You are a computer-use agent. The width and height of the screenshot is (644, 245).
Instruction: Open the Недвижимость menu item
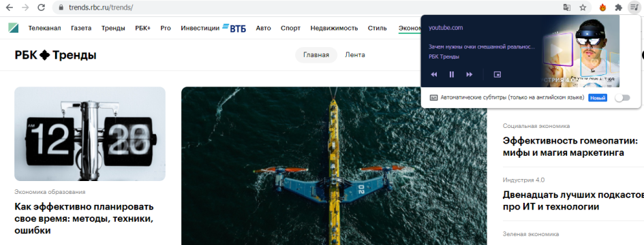pyautogui.click(x=334, y=28)
